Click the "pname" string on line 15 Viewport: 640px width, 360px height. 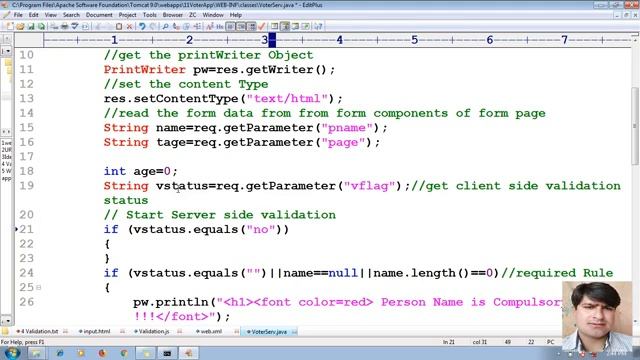click(x=347, y=128)
